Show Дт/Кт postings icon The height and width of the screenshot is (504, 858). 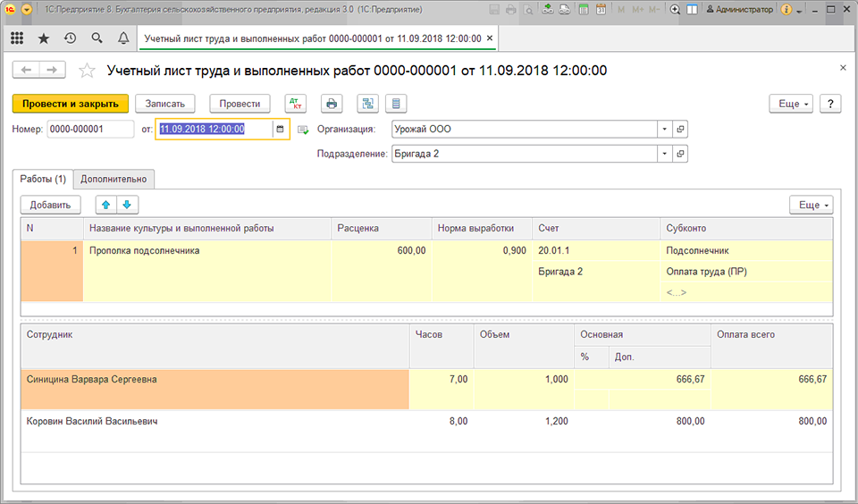(x=296, y=104)
